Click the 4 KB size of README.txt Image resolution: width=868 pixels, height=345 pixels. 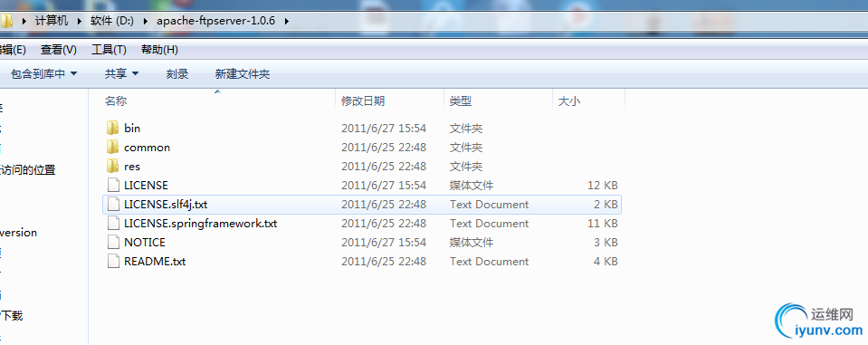click(x=606, y=262)
